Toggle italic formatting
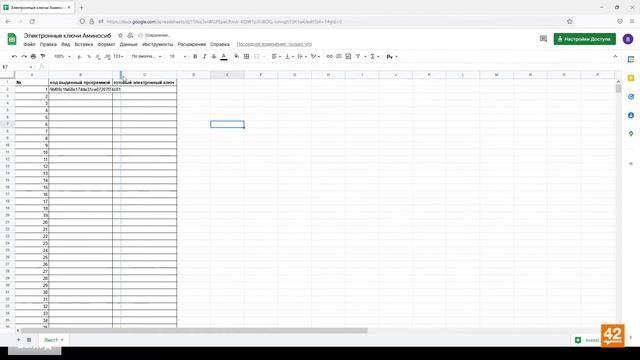640x360 pixels. (204, 56)
